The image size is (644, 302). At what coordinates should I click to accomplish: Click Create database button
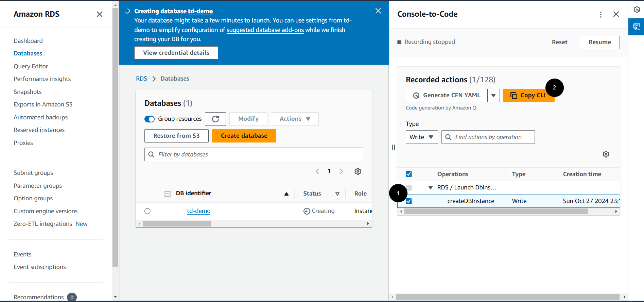(244, 136)
